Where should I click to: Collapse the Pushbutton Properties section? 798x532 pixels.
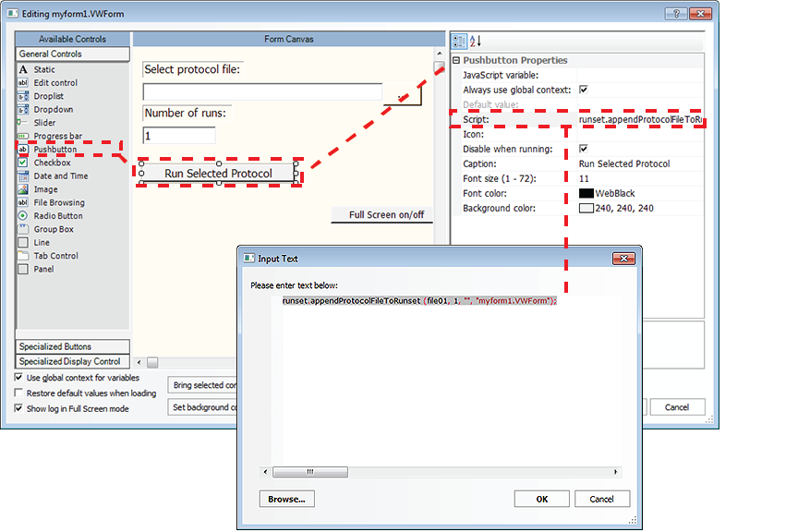pyautogui.click(x=456, y=60)
